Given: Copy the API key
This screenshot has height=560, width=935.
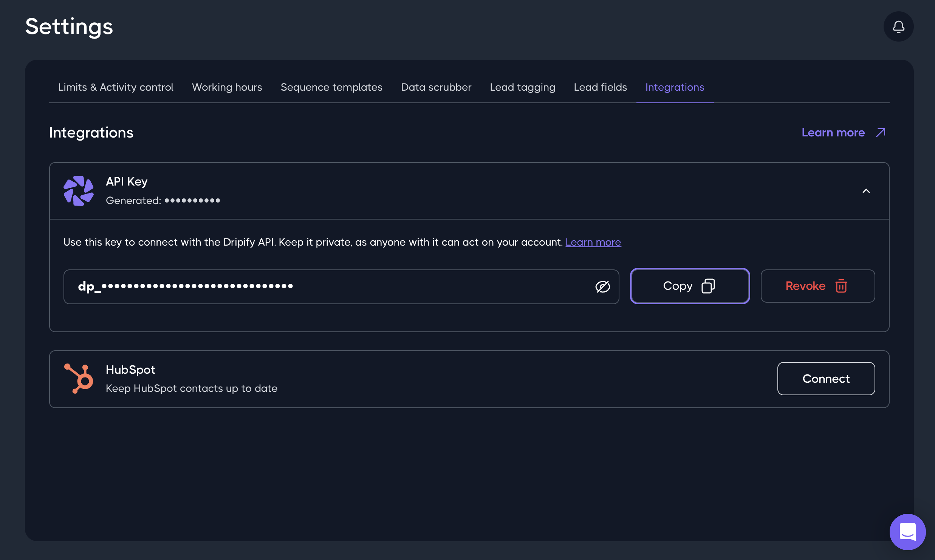Looking at the screenshot, I should point(690,286).
